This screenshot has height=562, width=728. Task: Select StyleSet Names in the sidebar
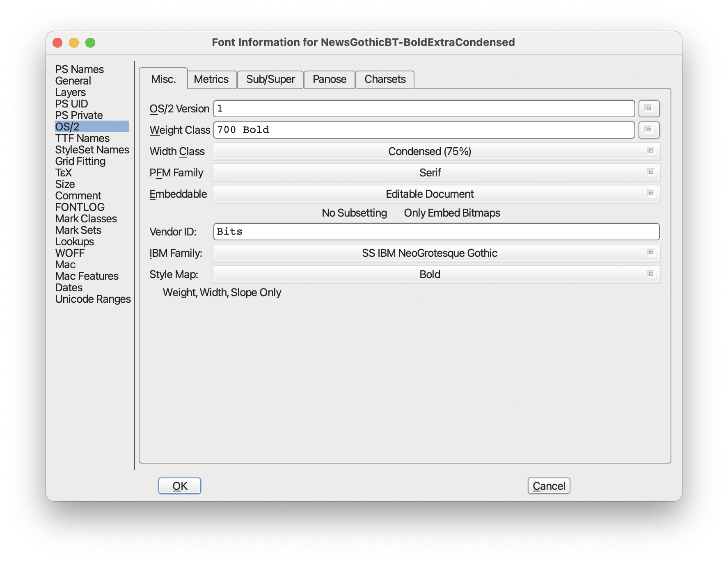click(92, 150)
